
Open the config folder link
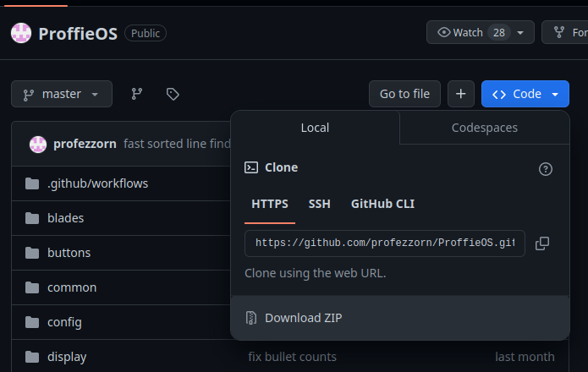pyautogui.click(x=64, y=322)
